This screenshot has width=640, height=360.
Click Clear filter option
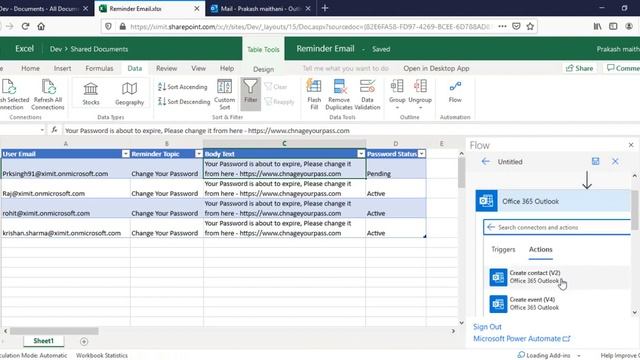point(276,87)
